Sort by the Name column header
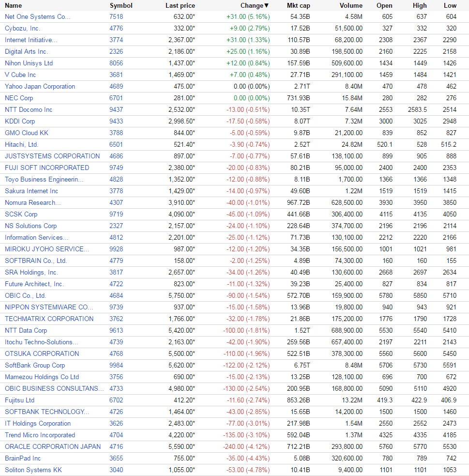This screenshot has height=476, width=469. point(14,5)
